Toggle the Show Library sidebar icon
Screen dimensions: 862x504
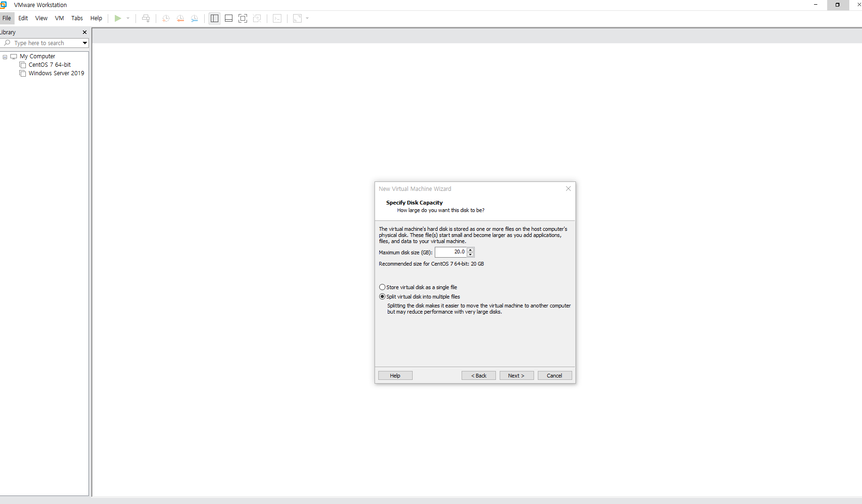215,18
